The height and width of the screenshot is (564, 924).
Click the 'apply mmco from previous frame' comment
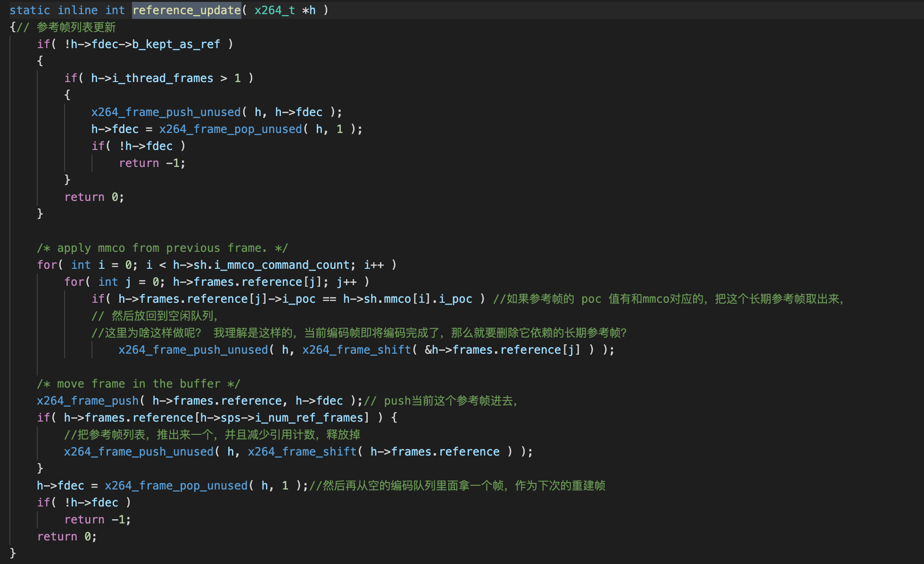point(163,248)
